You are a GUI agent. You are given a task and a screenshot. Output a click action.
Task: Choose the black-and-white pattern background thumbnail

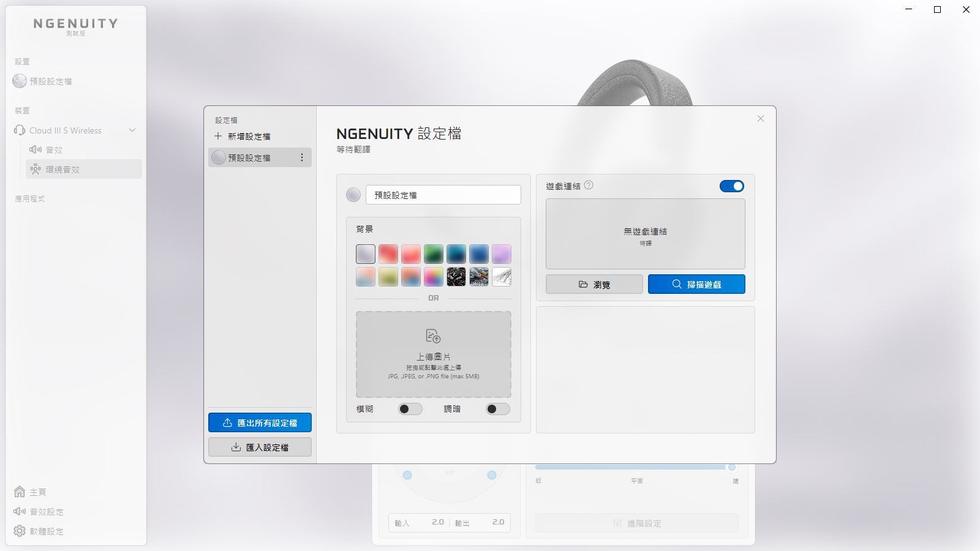tap(456, 277)
